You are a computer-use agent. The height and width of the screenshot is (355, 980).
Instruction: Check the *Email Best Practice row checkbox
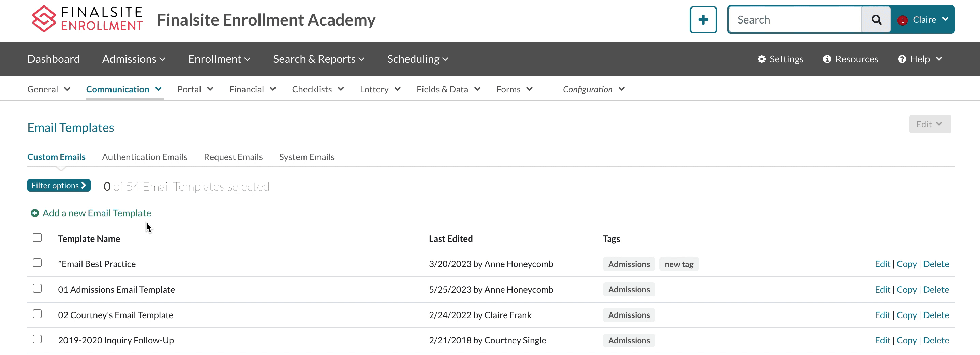tap(37, 263)
